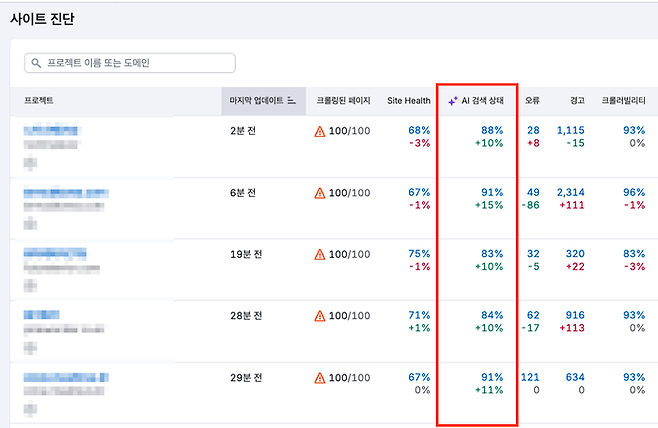Open the 83% crawlability value
This screenshot has height=428, width=658.
634,254
